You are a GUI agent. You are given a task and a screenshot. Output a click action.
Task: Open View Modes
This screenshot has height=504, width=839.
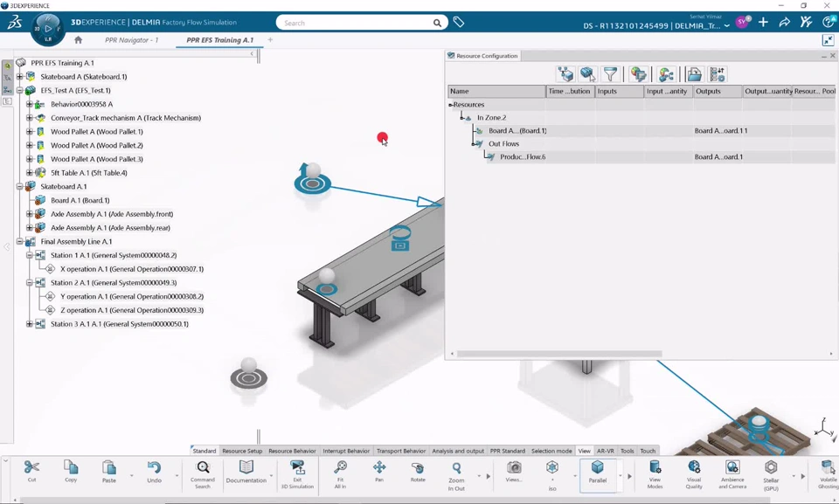655,473
